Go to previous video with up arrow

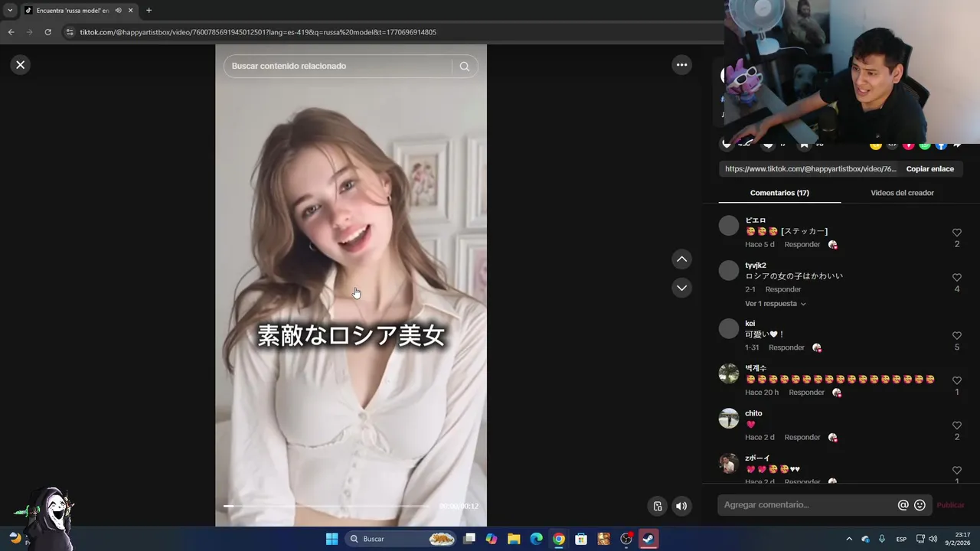681,259
